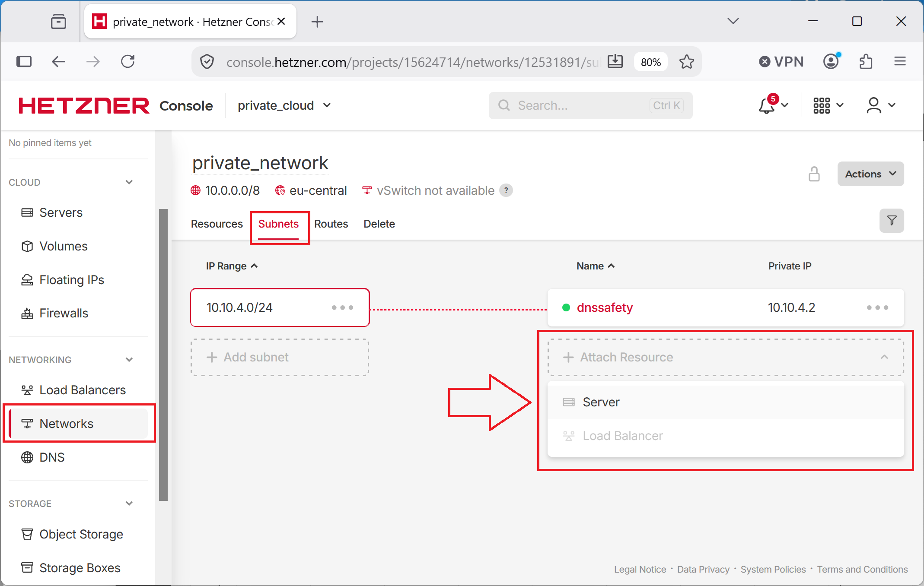Image resolution: width=924 pixels, height=586 pixels.
Task: Reload the browser page
Action: pos(128,62)
